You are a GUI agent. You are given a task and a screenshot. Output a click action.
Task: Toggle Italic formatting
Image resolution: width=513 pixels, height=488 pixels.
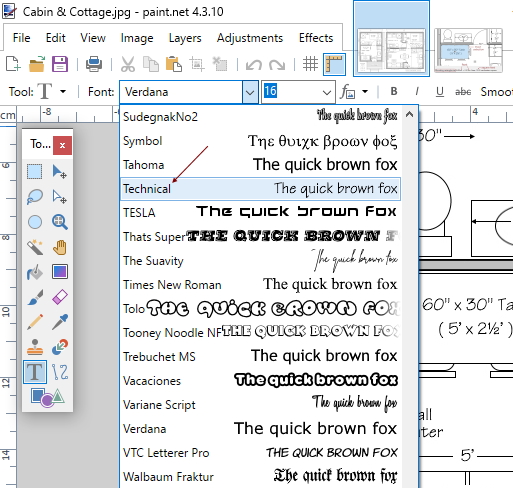(417, 91)
